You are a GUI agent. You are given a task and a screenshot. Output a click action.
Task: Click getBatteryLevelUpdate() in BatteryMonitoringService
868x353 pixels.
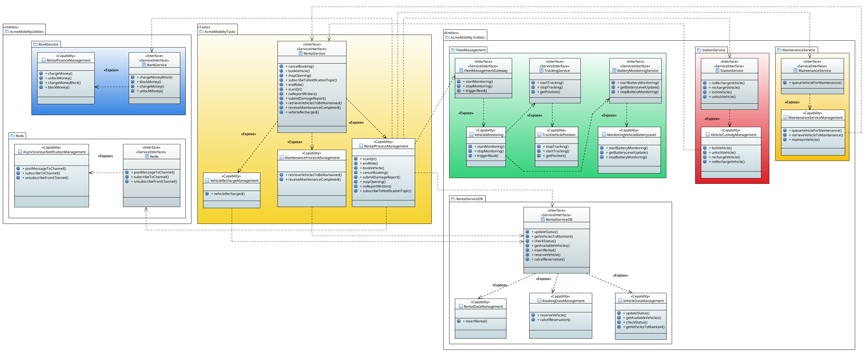638,87
